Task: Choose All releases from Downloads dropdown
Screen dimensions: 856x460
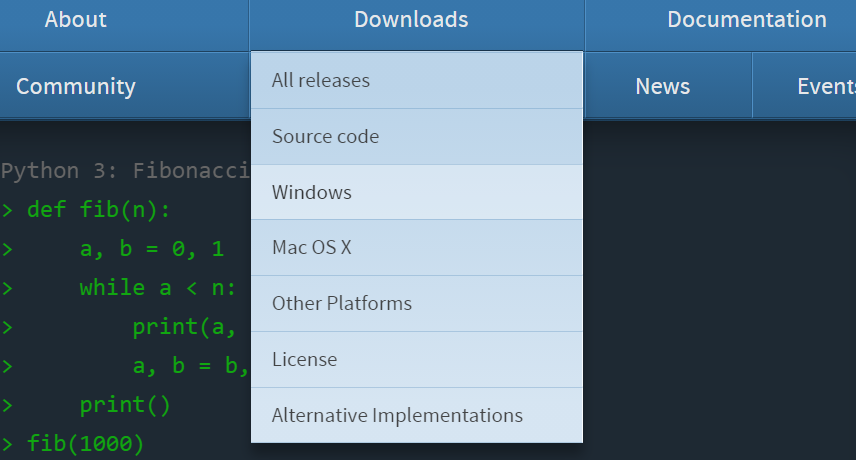Action: coord(417,80)
